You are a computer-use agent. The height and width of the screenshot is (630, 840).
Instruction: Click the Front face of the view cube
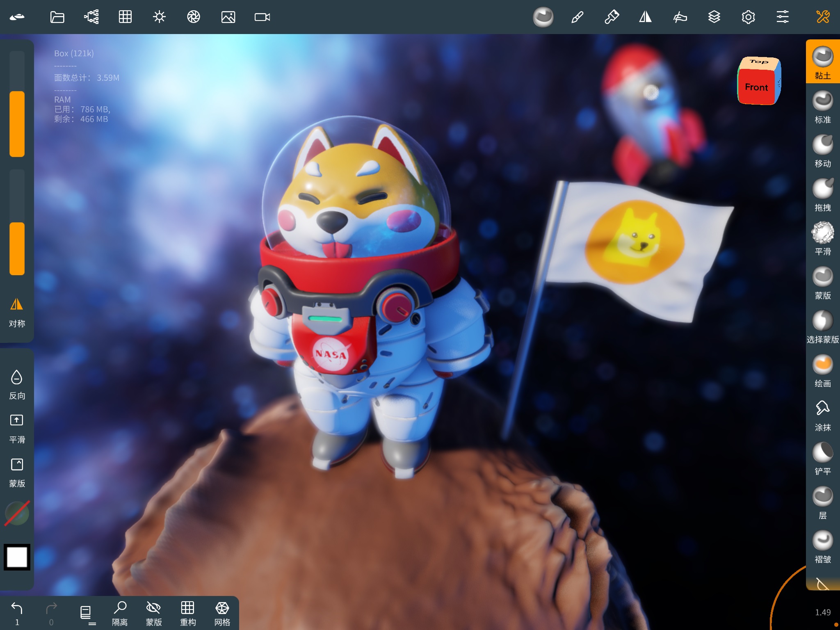tap(756, 87)
